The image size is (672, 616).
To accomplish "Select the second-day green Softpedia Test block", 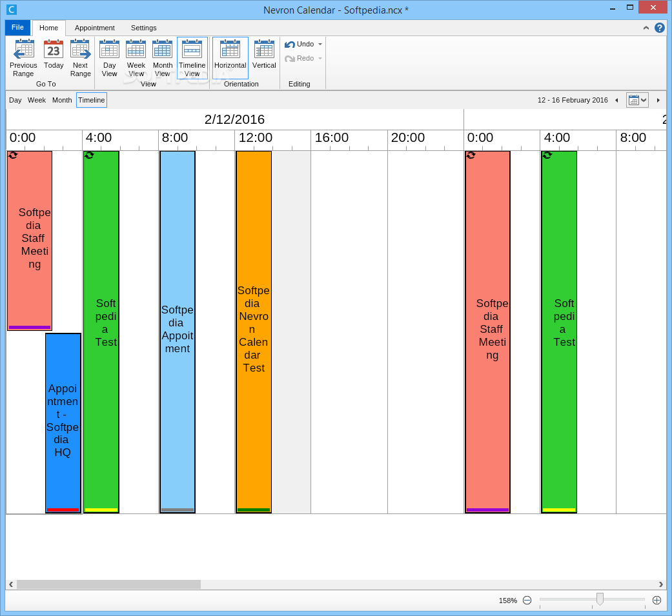I will tap(559, 332).
